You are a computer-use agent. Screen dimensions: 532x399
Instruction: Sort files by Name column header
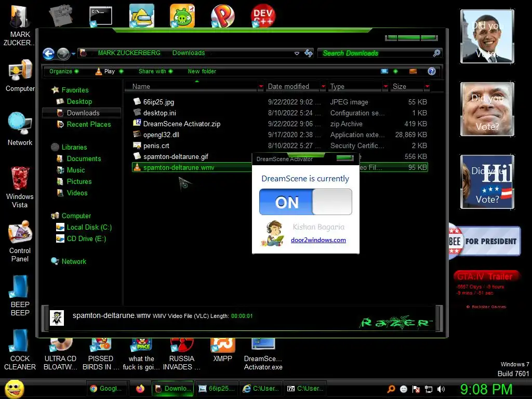pos(191,87)
